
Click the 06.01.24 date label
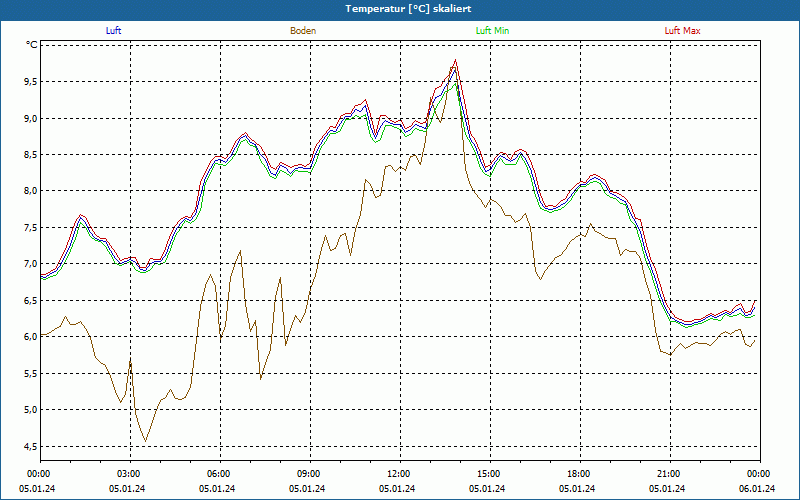click(757, 489)
